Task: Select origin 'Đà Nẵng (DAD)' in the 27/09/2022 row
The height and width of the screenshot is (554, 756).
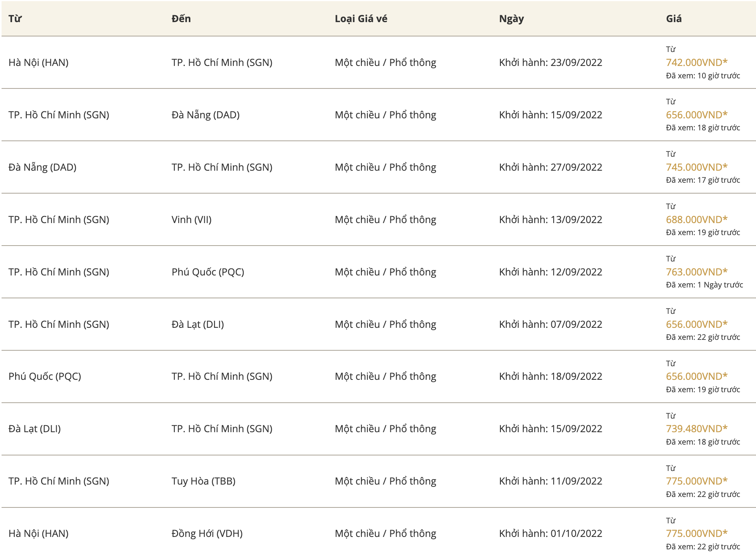Action: click(x=42, y=167)
